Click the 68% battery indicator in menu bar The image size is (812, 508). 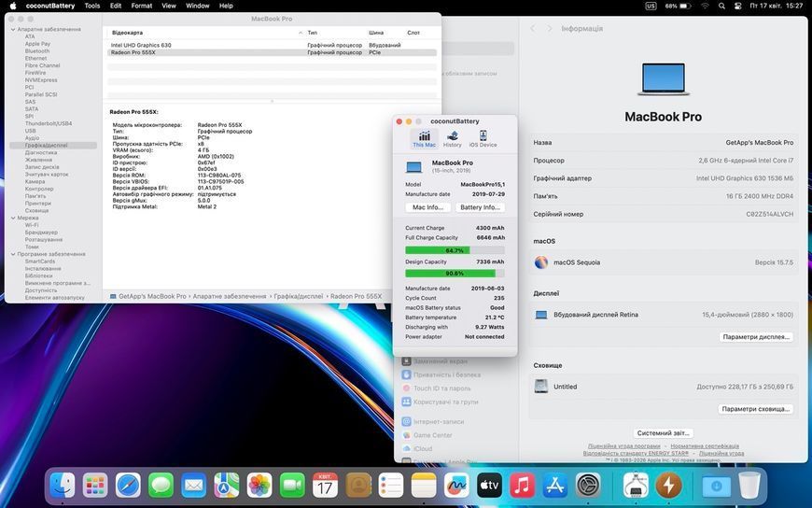click(678, 7)
